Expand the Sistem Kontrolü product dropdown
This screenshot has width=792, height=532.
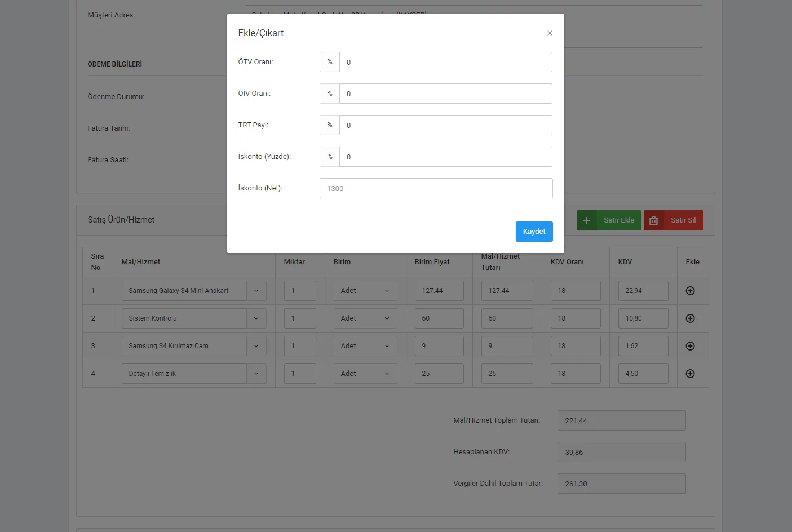point(256,318)
